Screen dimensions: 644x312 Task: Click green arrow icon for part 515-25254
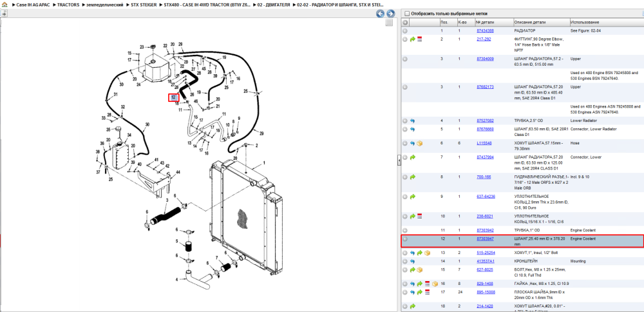(x=420, y=253)
